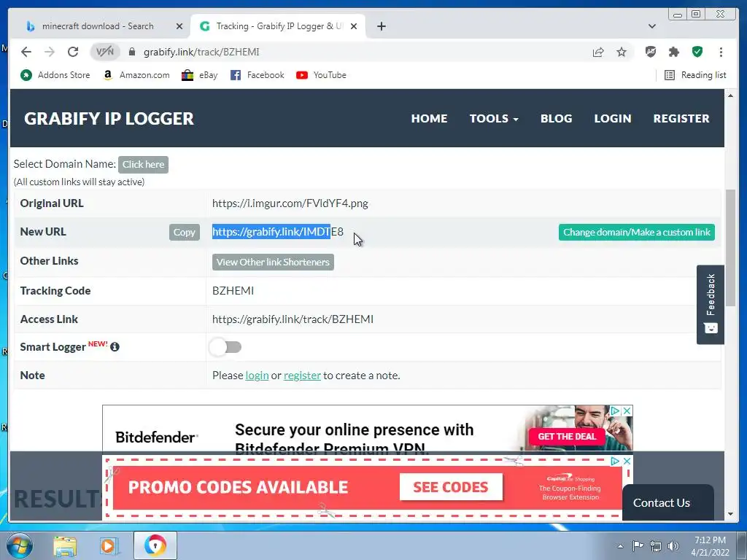
Task: Open the new tab plus button
Action: [381, 26]
